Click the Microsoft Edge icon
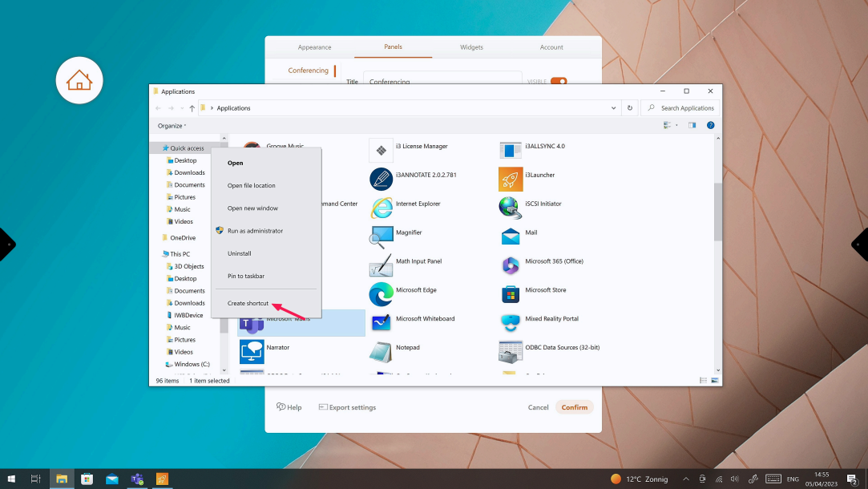868x489 pixels. click(382, 293)
